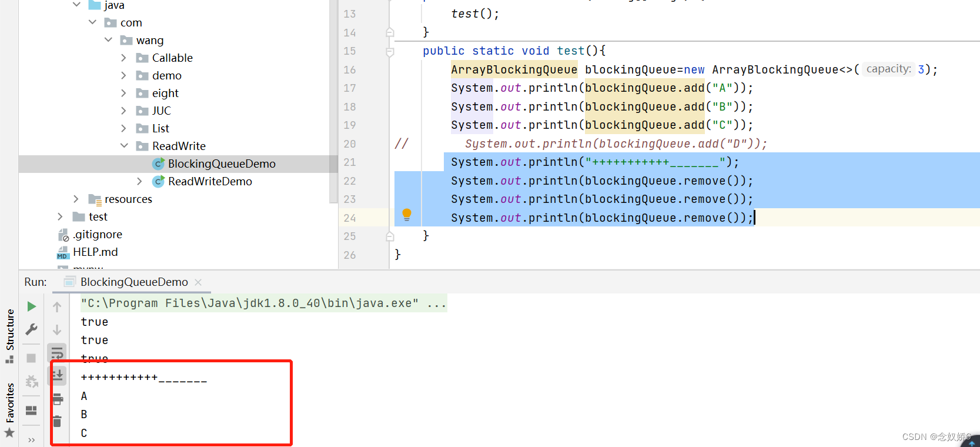Click the plus-sign separator console line
This screenshot has width=980, height=447.
144,377
